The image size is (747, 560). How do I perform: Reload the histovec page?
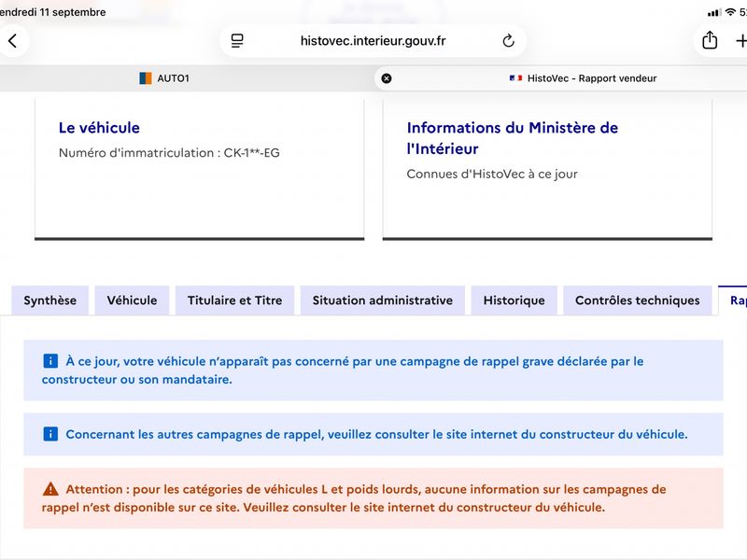[x=508, y=41]
